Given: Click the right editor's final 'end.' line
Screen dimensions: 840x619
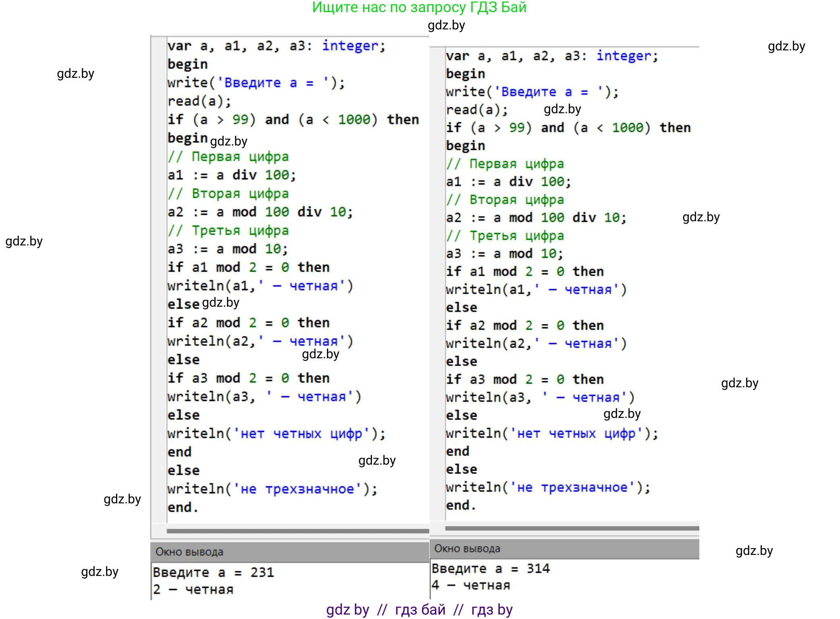Looking at the screenshot, I should 461,505.
